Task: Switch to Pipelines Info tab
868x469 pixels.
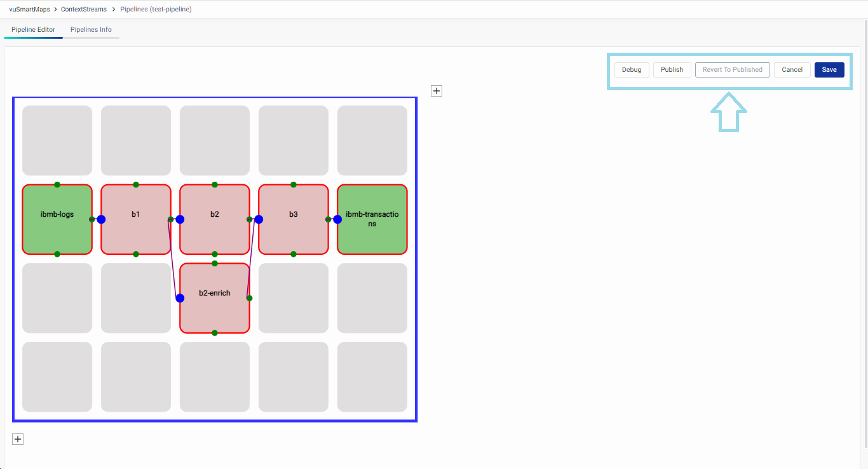Action: (x=91, y=30)
